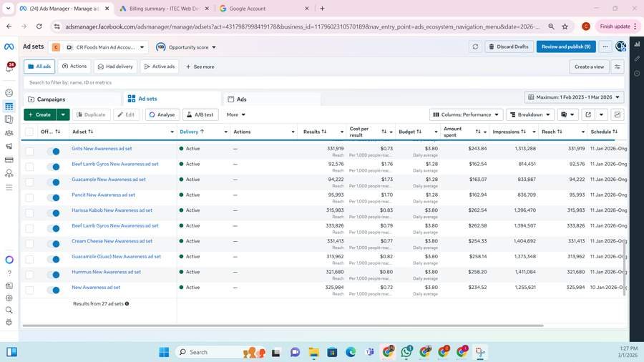Toggle charts view icon in toolbar
The image size is (644, 362).
click(x=618, y=114)
